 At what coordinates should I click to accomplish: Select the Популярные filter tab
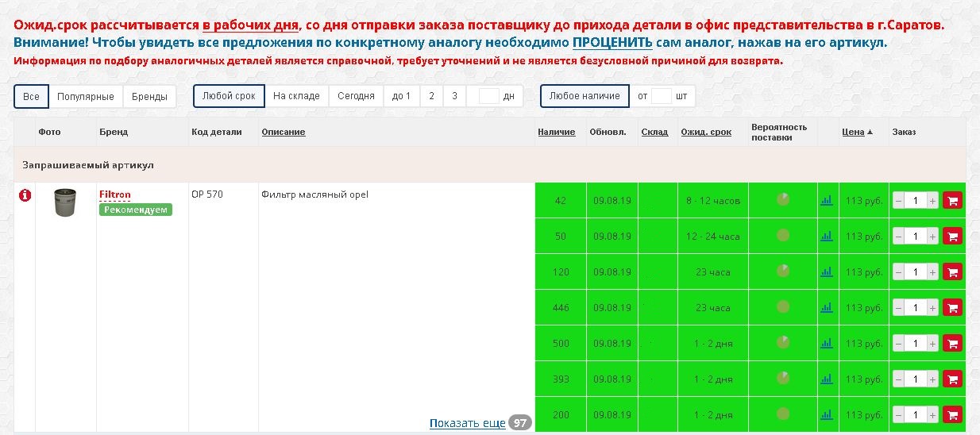click(x=86, y=97)
